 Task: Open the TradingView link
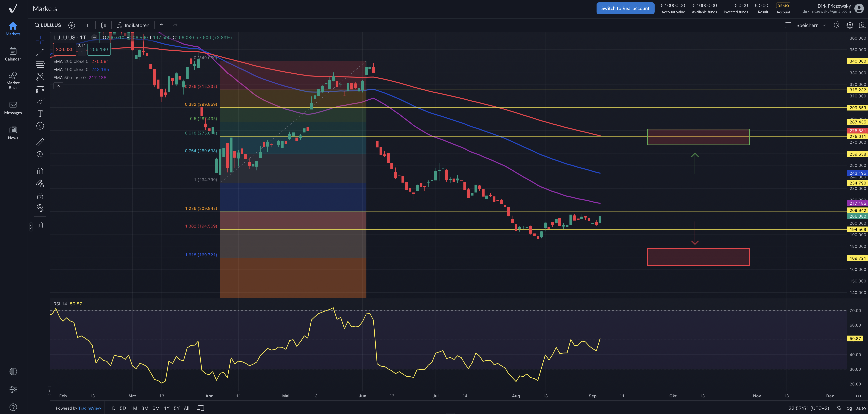click(x=90, y=408)
